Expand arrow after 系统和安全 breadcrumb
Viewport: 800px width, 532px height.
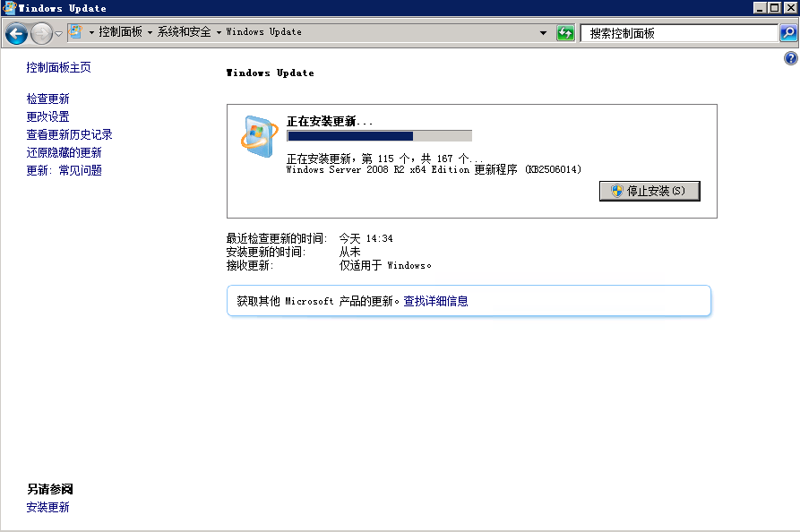219,32
